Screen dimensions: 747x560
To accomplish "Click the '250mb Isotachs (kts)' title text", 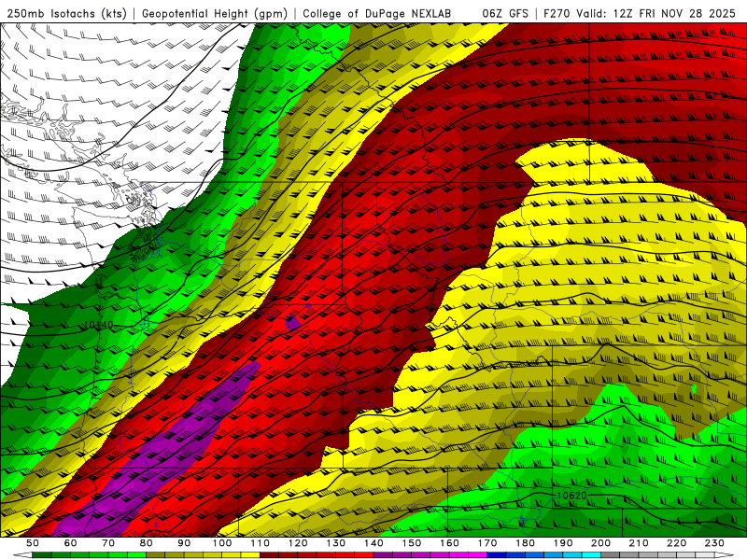I will click(x=66, y=13).
